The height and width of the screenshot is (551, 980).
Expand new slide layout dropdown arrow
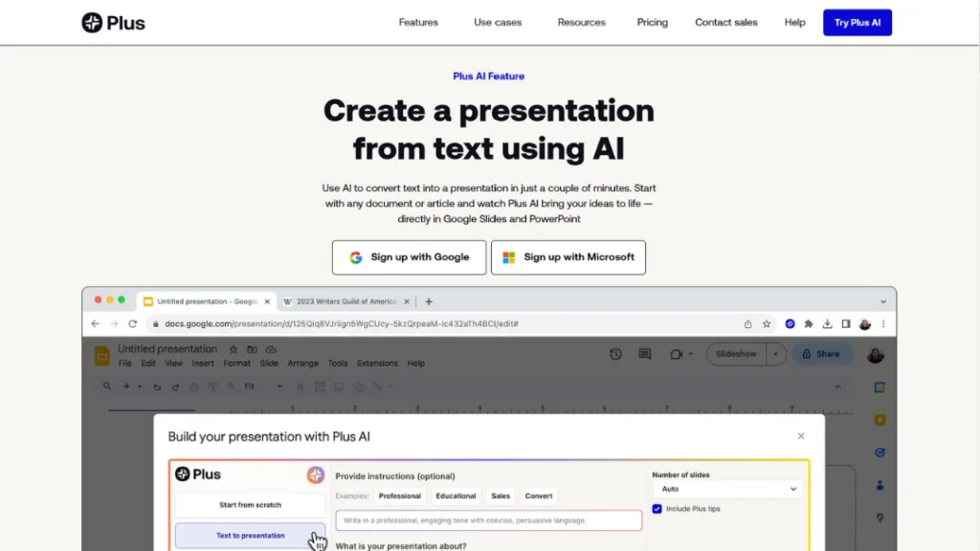pos(140,386)
